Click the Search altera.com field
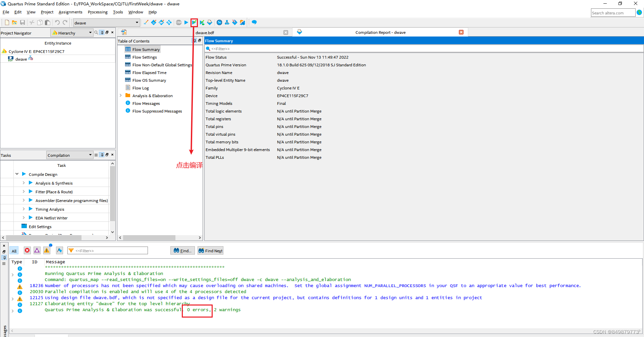 pyautogui.click(x=613, y=13)
